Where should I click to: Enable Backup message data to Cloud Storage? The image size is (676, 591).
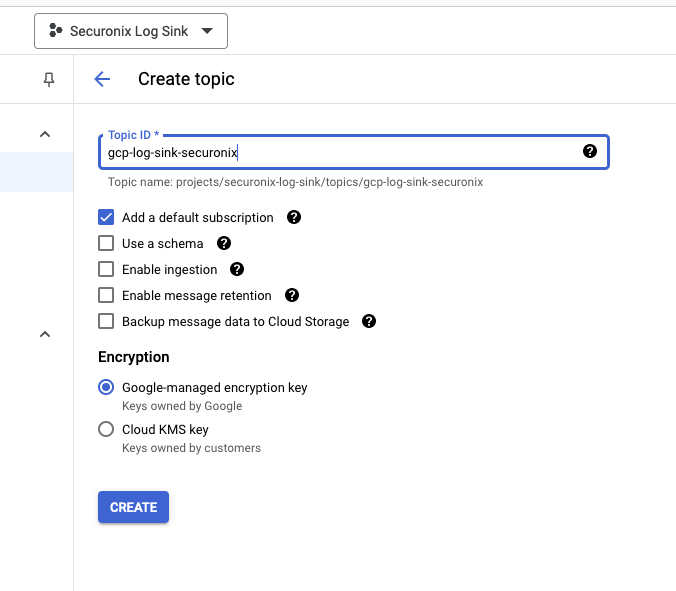tap(106, 321)
